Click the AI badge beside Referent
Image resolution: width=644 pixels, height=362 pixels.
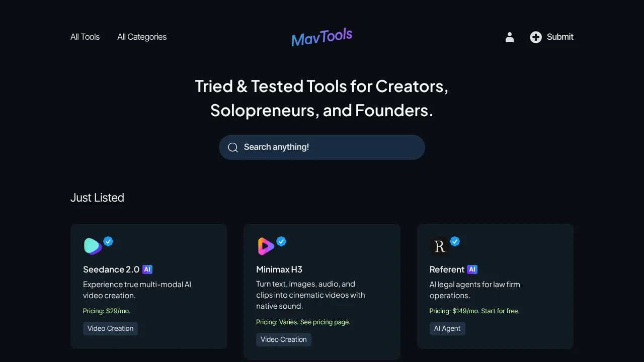tap(472, 269)
